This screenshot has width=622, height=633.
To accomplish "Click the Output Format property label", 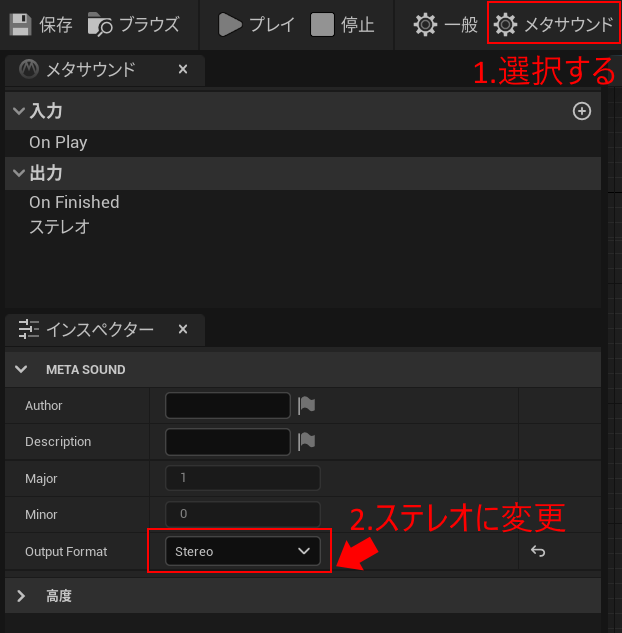I will click(66, 551).
